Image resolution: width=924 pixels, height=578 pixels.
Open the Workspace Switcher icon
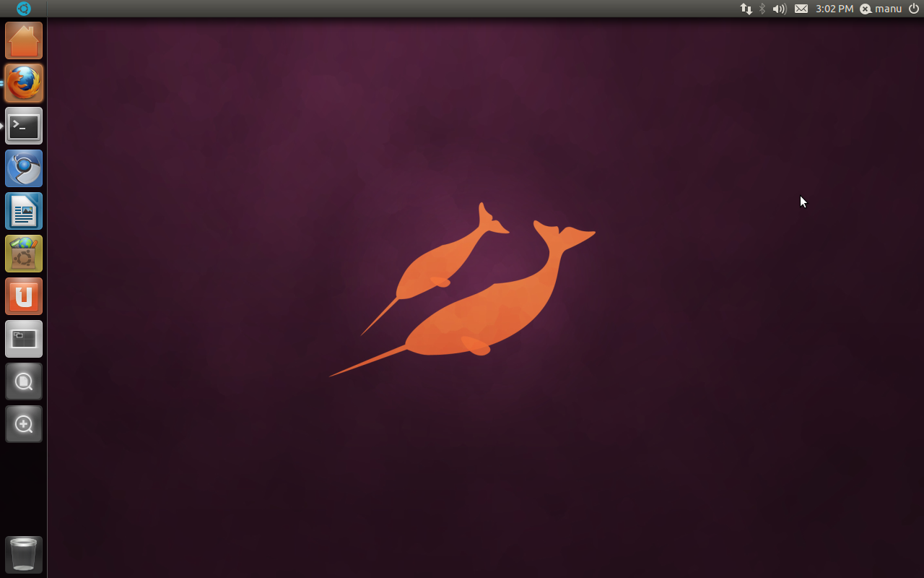pos(24,339)
